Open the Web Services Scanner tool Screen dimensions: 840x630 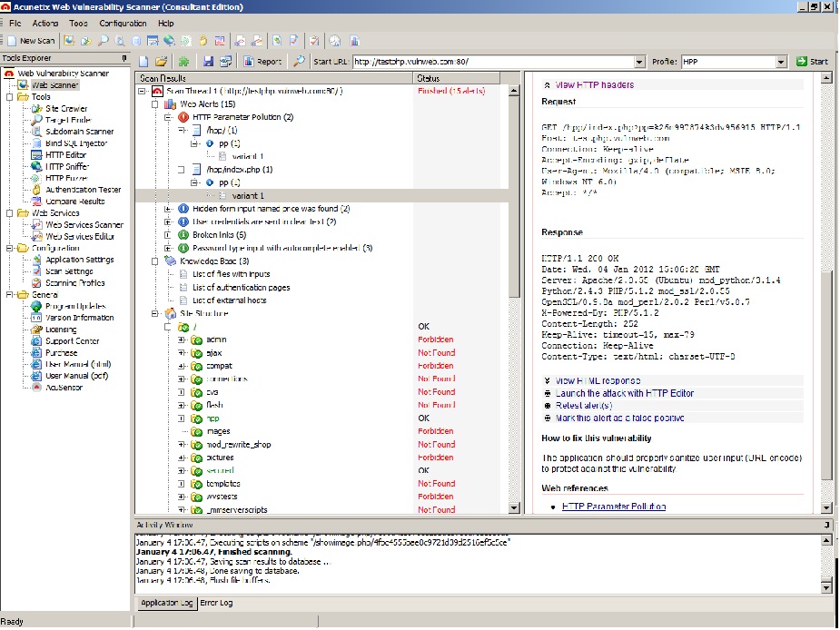pyautogui.click(x=77, y=224)
